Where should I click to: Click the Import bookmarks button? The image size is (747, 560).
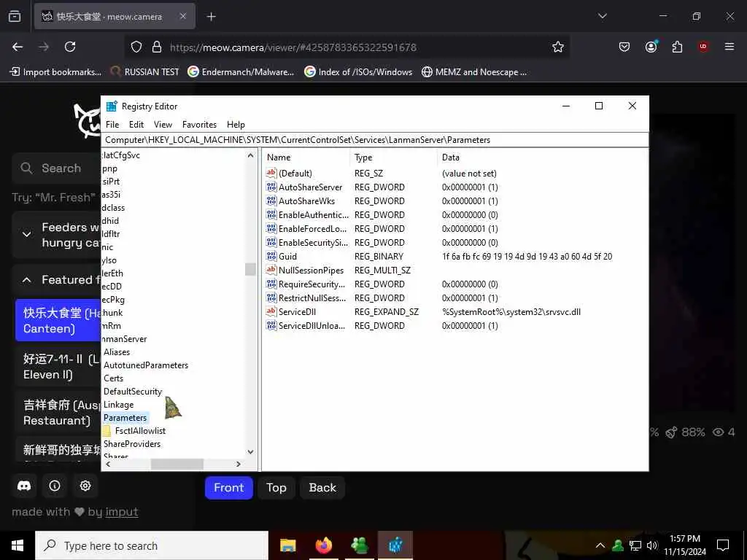point(55,72)
